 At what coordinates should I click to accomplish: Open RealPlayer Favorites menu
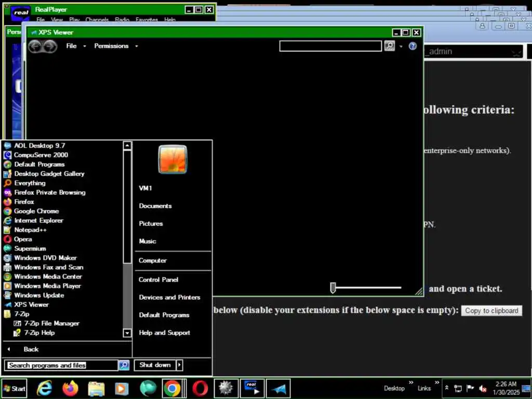(147, 20)
